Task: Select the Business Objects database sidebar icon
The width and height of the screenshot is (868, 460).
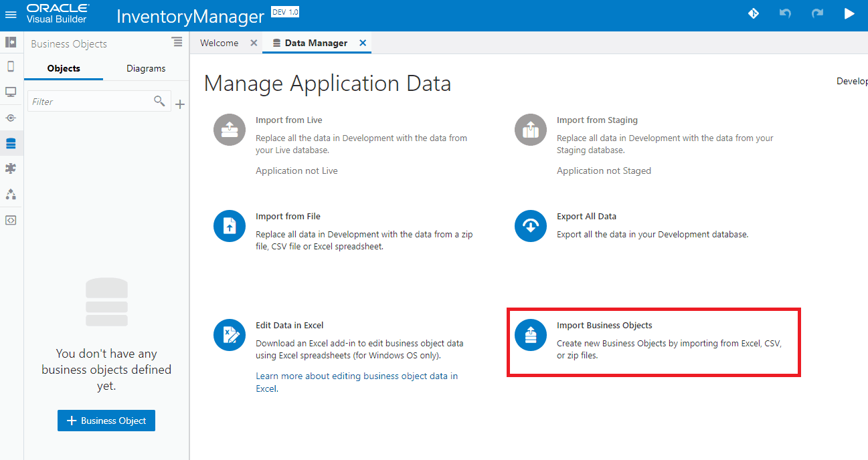Action: tap(11, 143)
